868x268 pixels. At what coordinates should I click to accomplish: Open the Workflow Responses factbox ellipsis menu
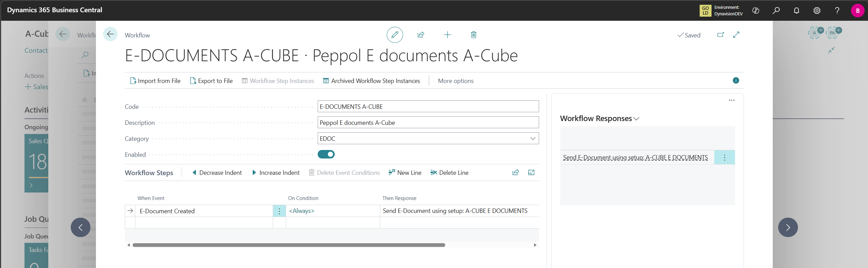[732, 100]
